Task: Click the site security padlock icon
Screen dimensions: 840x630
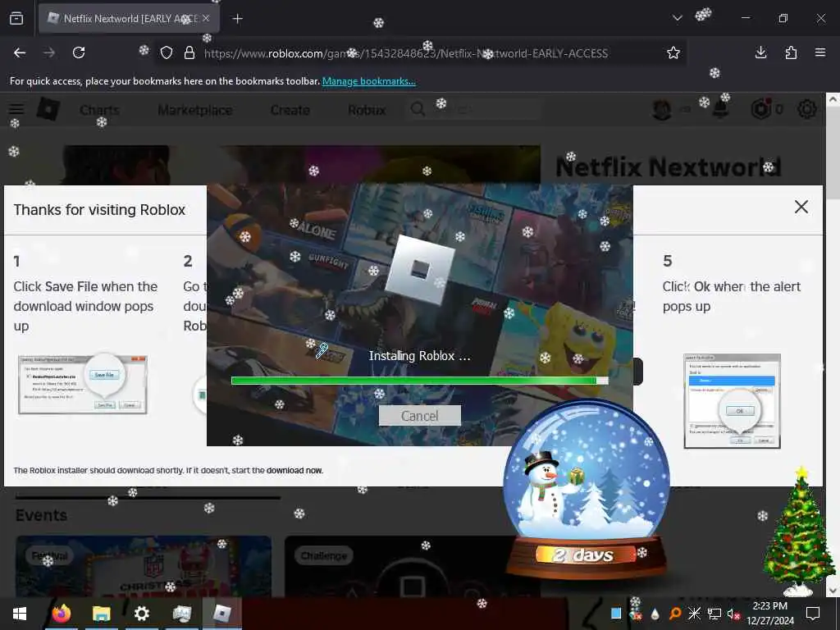Action: point(189,53)
